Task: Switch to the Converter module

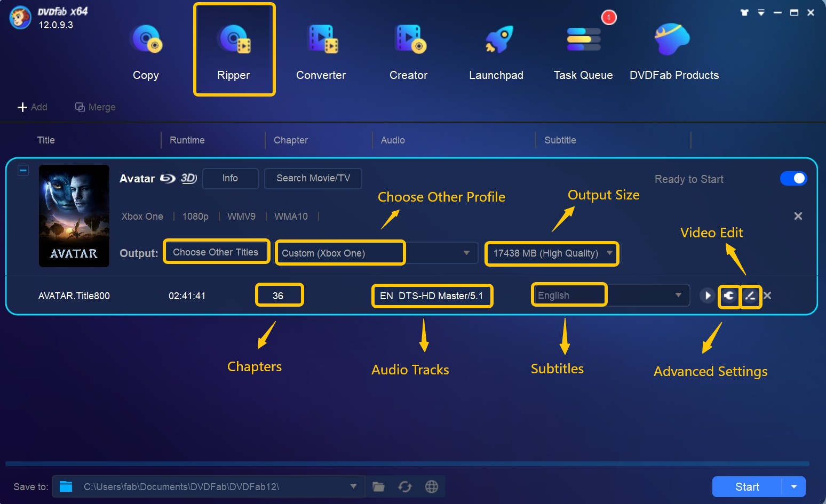Action: (x=321, y=51)
